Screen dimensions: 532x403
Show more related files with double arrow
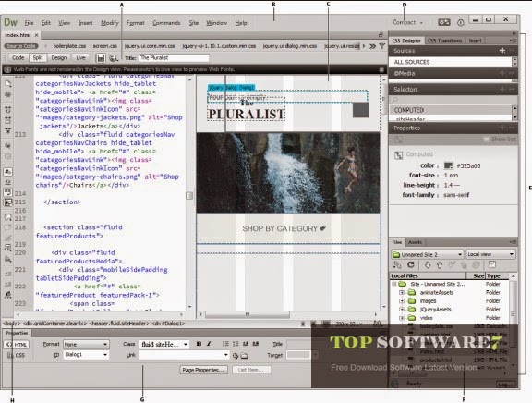point(372,46)
